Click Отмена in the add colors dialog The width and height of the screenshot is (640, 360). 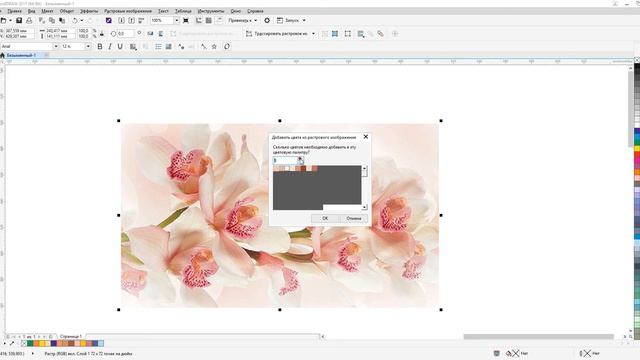354,218
